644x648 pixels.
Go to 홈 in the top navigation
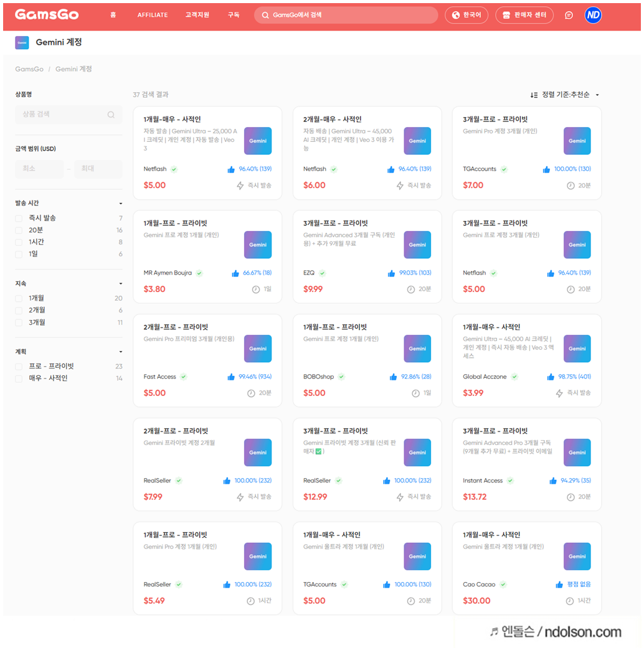(x=113, y=15)
